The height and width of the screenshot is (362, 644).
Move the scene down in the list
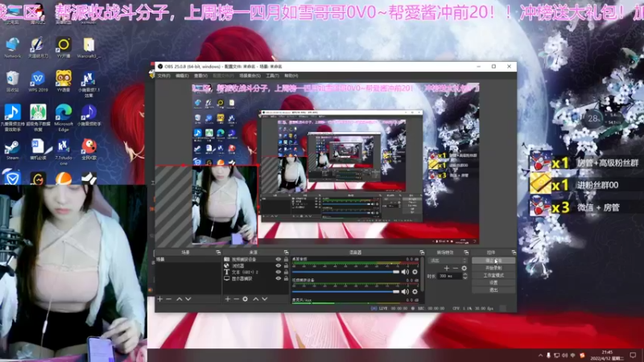tap(188, 299)
